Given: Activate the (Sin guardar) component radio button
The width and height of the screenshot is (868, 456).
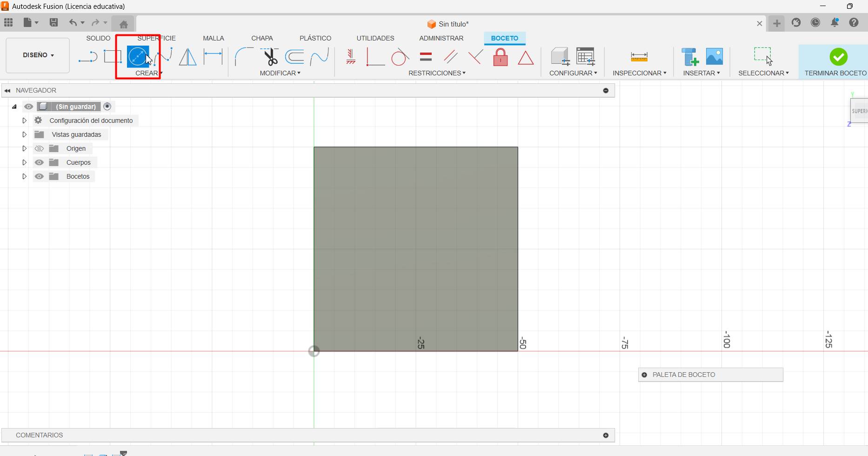Looking at the screenshot, I should tap(107, 107).
